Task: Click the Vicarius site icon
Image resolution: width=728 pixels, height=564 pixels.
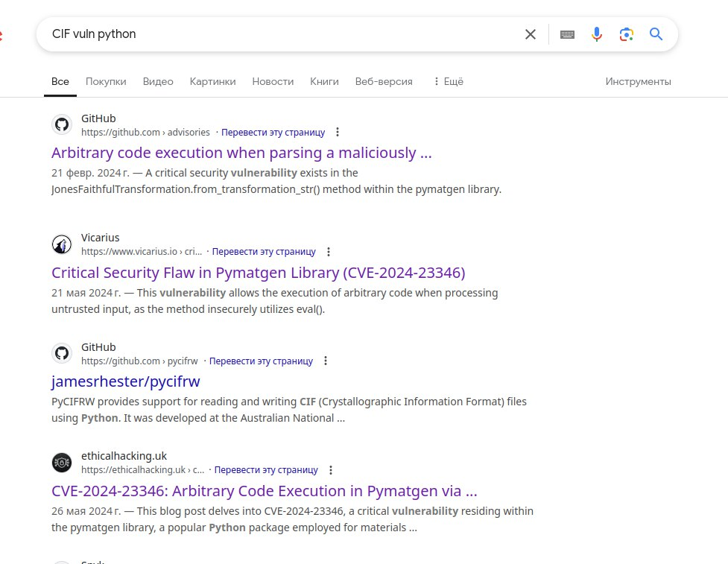Action: (x=62, y=244)
